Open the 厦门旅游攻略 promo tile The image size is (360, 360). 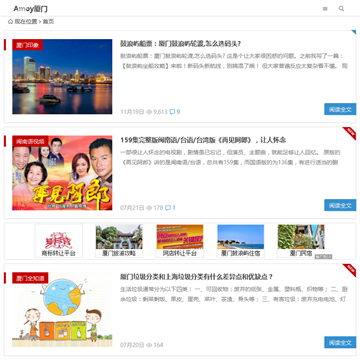(x=119, y=241)
